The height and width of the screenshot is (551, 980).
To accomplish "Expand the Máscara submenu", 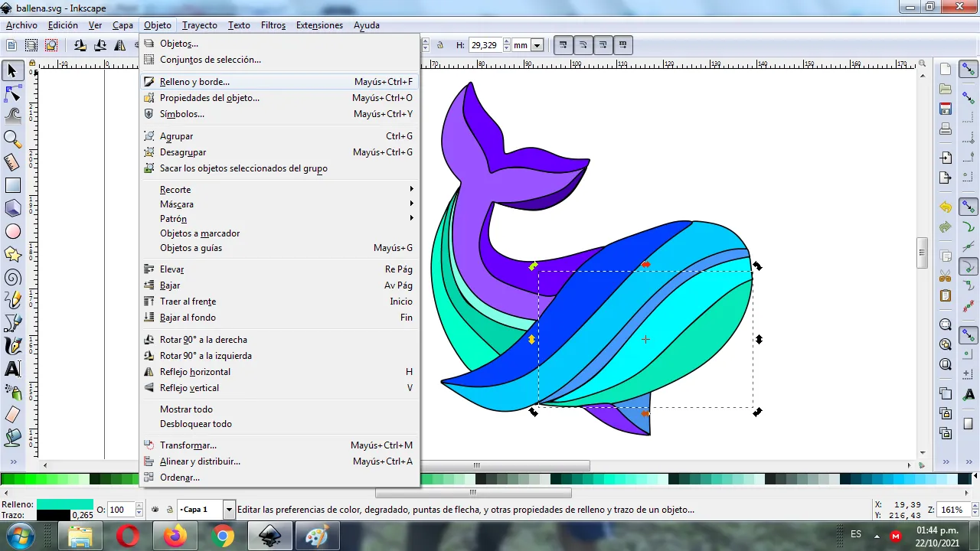I will click(x=279, y=204).
